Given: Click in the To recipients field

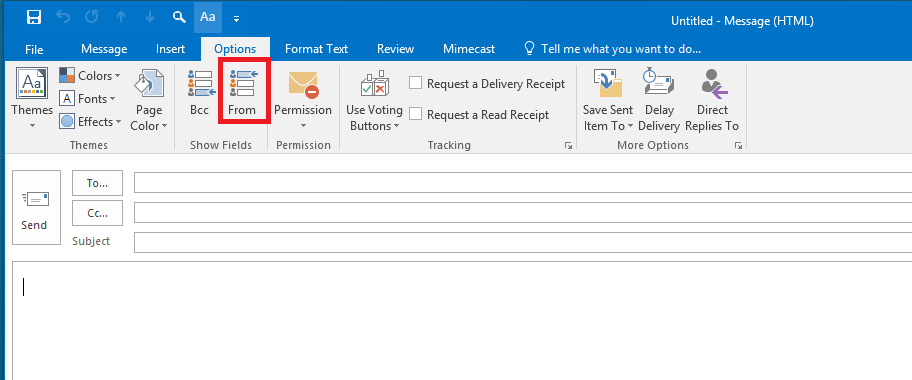Looking at the screenshot, I should coord(523,183).
